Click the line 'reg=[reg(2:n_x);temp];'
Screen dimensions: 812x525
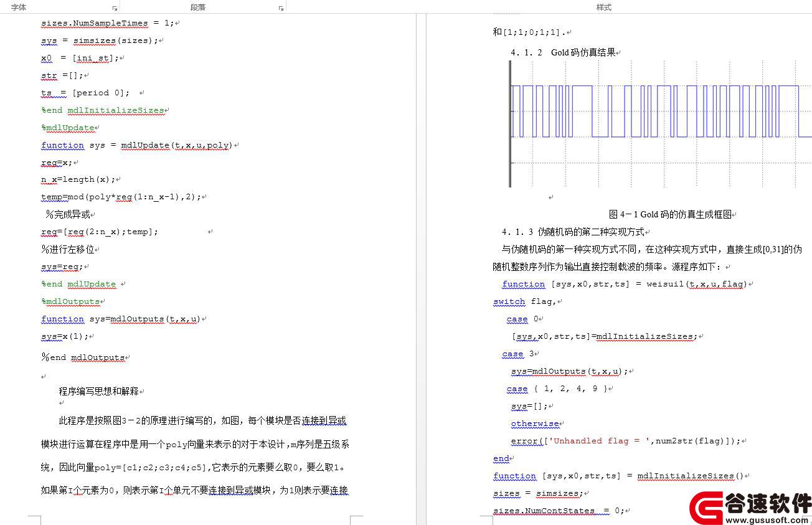pos(100,232)
